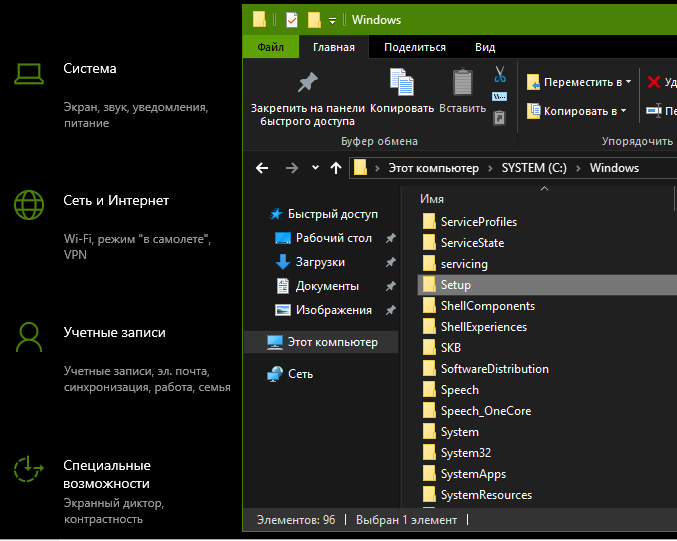Image resolution: width=677 pixels, height=541 pixels.
Task: Select the servicing folder
Action: pyautogui.click(x=464, y=264)
